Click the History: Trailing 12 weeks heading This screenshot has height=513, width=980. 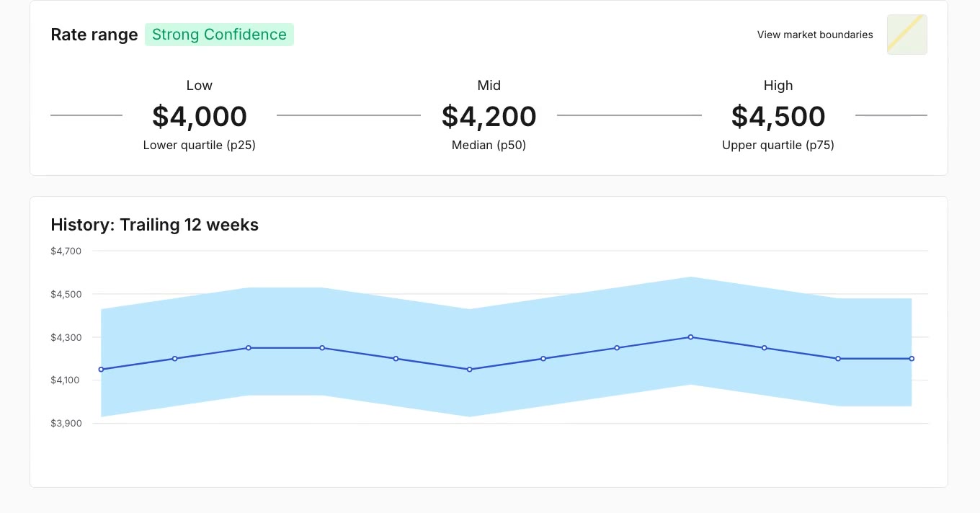[x=155, y=225]
